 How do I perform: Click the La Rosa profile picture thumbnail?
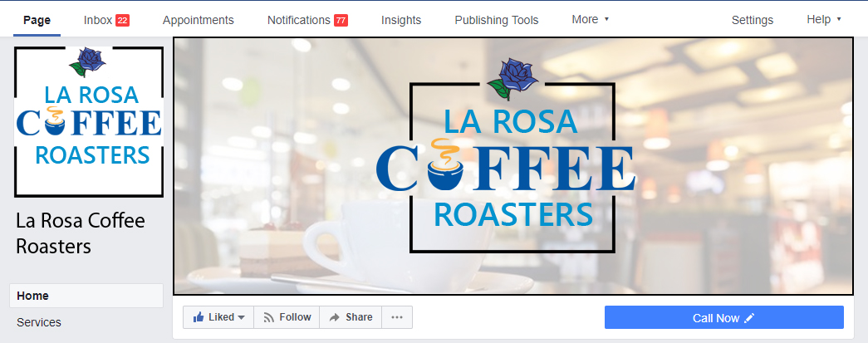tap(89, 122)
